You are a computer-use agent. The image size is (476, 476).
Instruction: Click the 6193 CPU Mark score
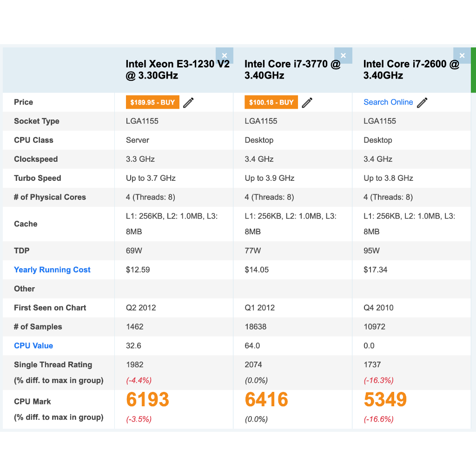148,400
